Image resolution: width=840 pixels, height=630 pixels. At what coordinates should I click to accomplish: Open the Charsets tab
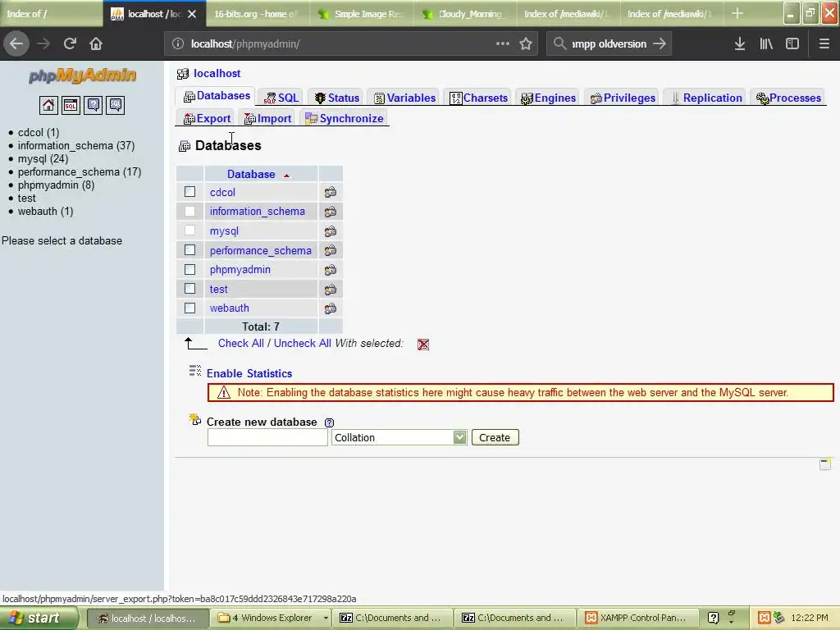[478, 98]
